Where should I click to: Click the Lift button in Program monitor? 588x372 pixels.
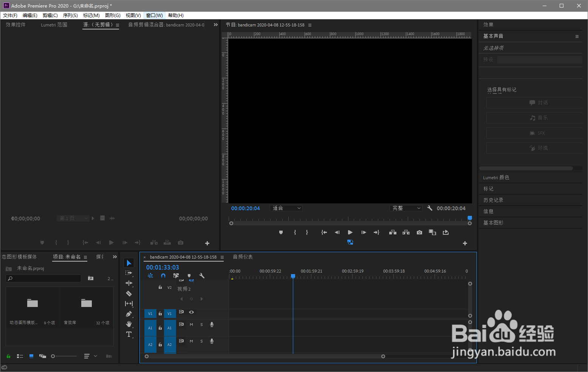click(x=393, y=232)
